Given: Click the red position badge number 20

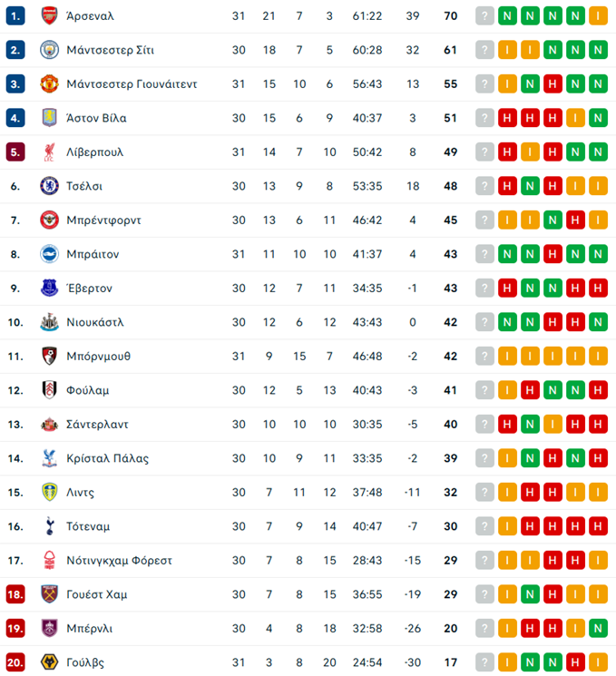Looking at the screenshot, I should [x=15, y=662].
